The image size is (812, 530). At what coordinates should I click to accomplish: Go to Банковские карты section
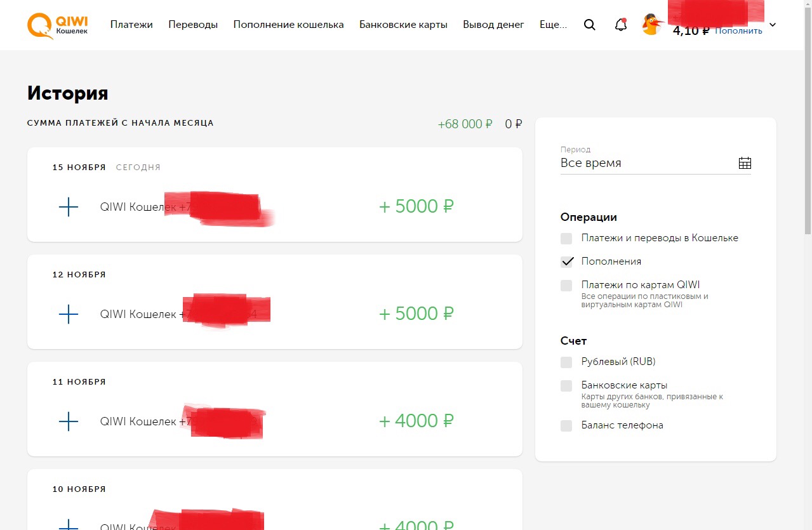coord(403,25)
